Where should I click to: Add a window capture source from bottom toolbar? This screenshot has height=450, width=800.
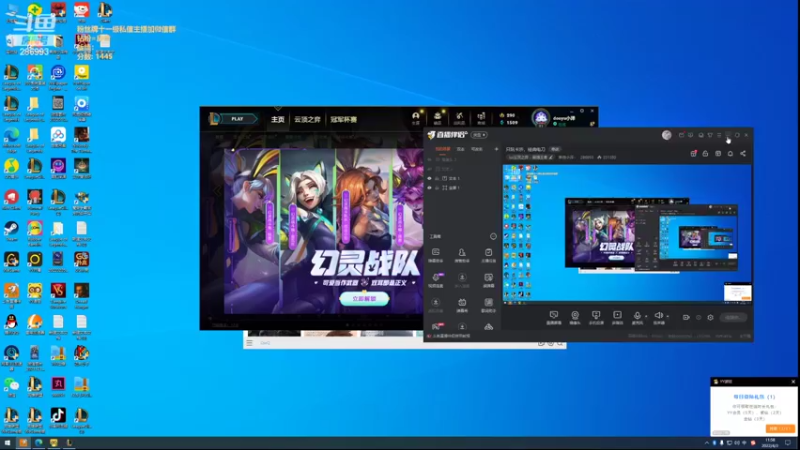596,317
